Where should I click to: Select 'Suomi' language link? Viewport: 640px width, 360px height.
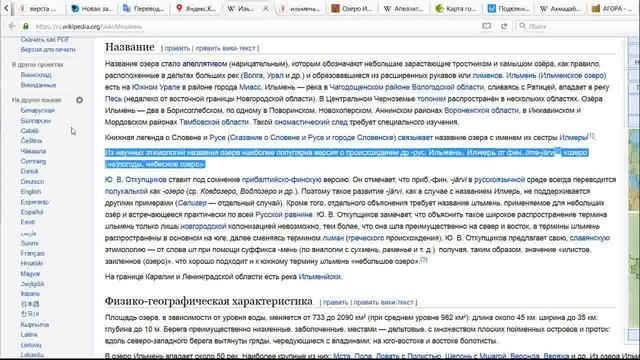[x=29, y=243]
